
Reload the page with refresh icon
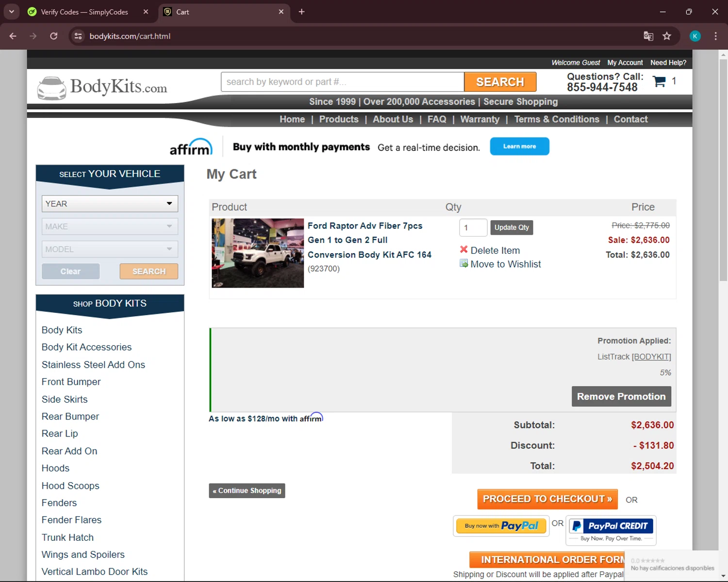click(54, 36)
